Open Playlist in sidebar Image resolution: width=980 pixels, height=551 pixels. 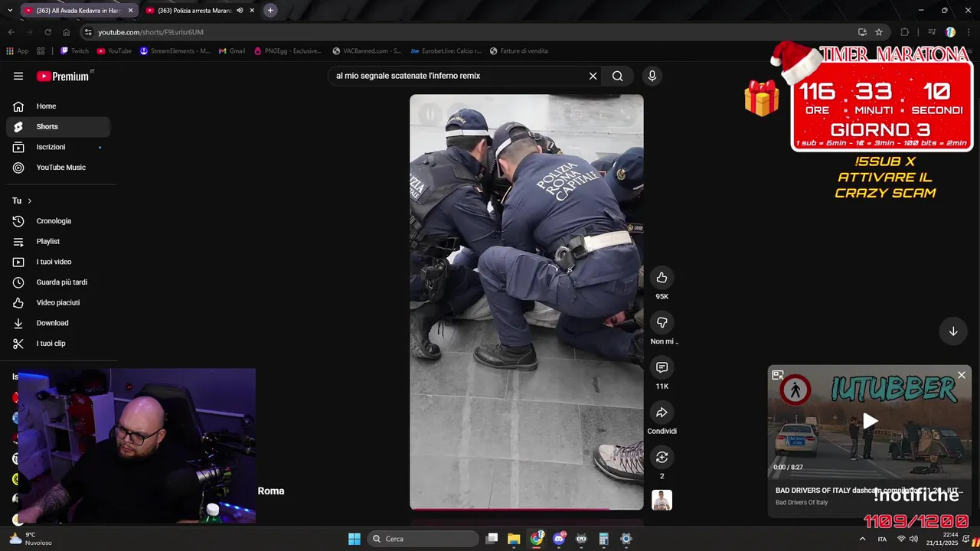pos(58,241)
